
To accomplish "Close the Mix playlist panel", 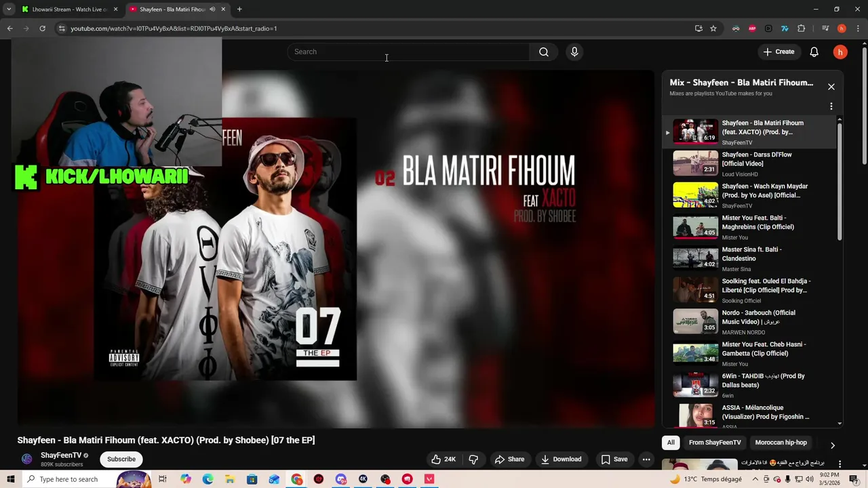I will (x=831, y=87).
